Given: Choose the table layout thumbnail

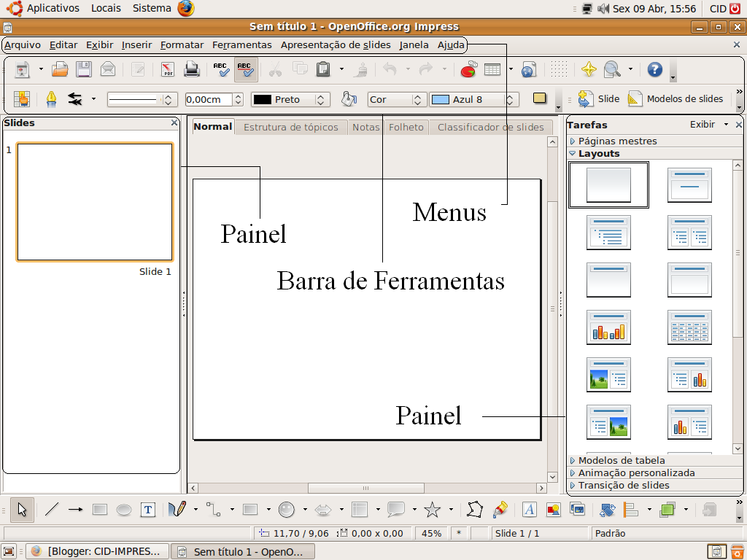Looking at the screenshot, I should click(x=689, y=327).
